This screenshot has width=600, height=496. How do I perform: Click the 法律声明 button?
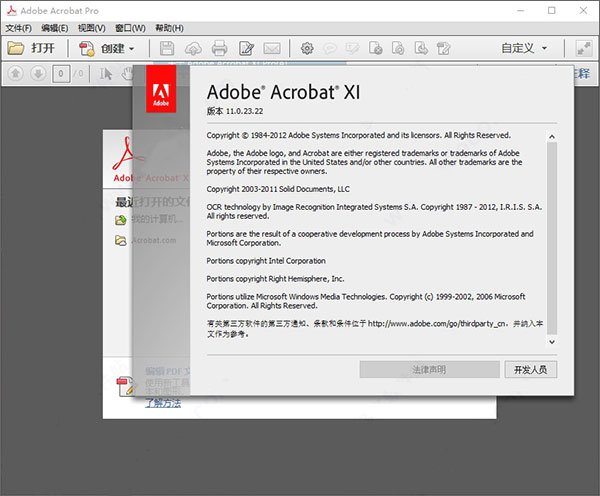429,369
